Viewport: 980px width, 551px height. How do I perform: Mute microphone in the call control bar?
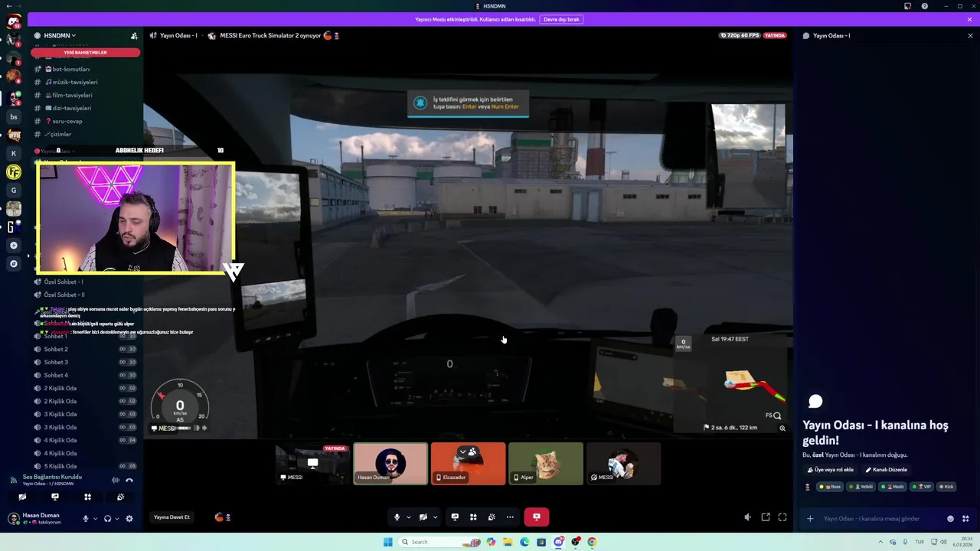397,517
